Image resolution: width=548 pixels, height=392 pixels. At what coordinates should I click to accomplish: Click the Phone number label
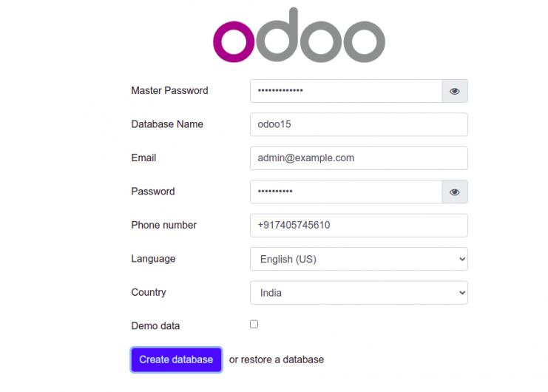[164, 226]
